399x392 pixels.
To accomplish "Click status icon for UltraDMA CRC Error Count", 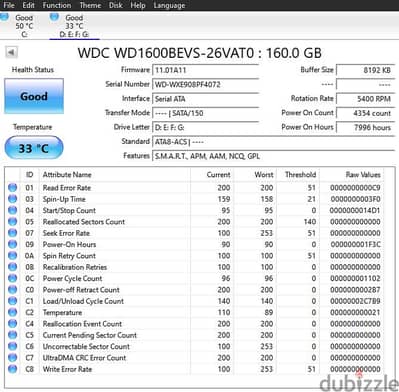I will pyautogui.click(x=13, y=357).
